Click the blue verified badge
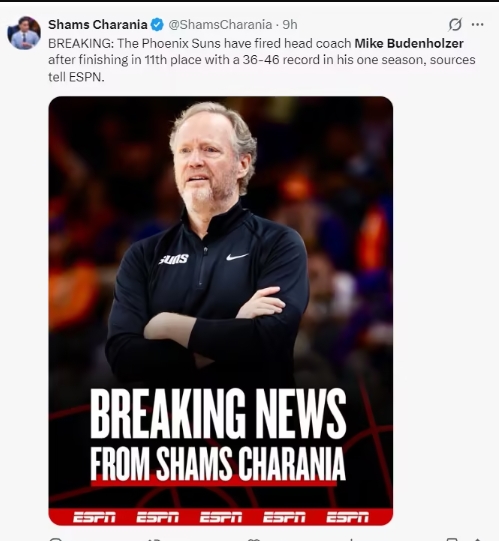 coord(157,25)
